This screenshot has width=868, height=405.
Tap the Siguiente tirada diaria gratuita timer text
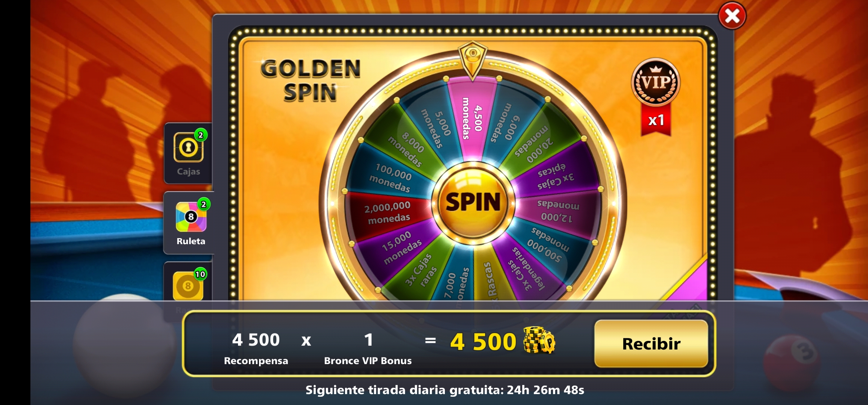(445, 390)
